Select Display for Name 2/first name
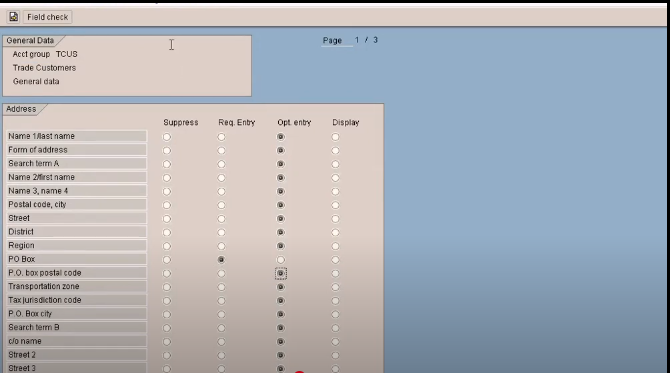Screen dimensions: 670x373 [x=335, y=178]
